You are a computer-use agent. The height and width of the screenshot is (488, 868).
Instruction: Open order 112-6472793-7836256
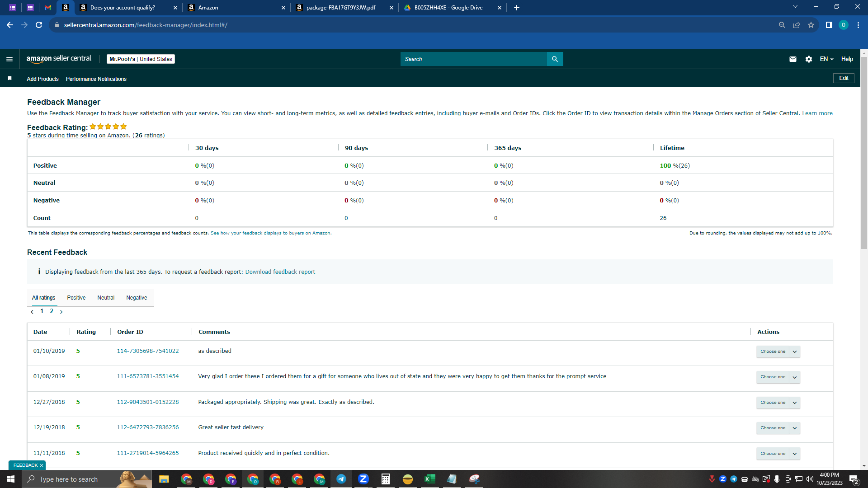[148, 427]
